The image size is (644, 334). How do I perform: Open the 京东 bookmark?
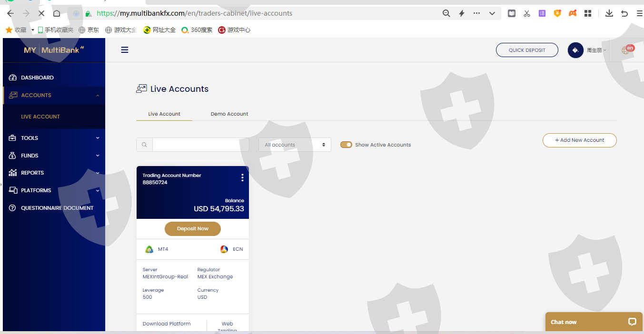pos(89,30)
